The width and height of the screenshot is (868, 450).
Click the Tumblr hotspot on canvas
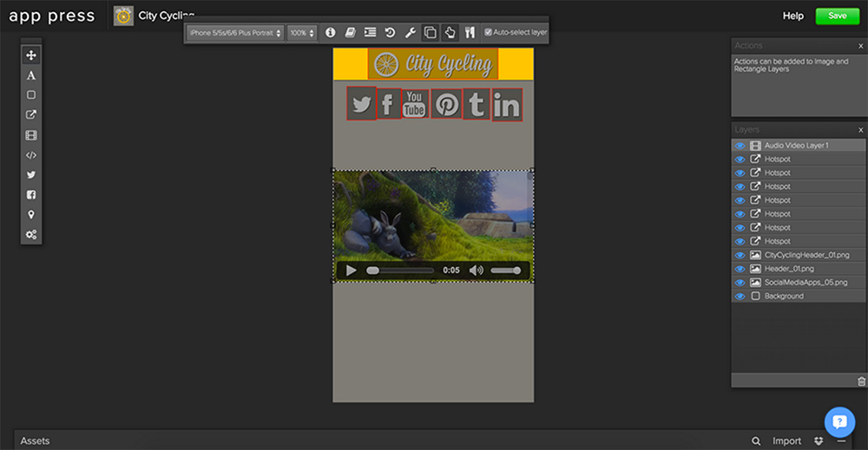[x=476, y=104]
